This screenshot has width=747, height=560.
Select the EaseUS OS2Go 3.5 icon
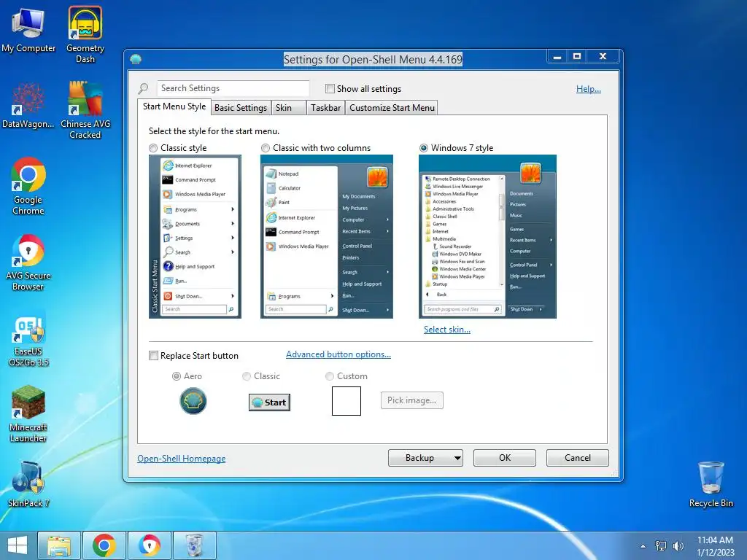tap(28, 339)
